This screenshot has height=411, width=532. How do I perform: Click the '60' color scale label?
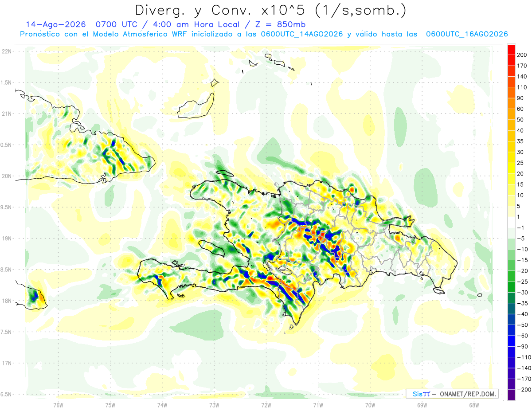tap(521, 109)
